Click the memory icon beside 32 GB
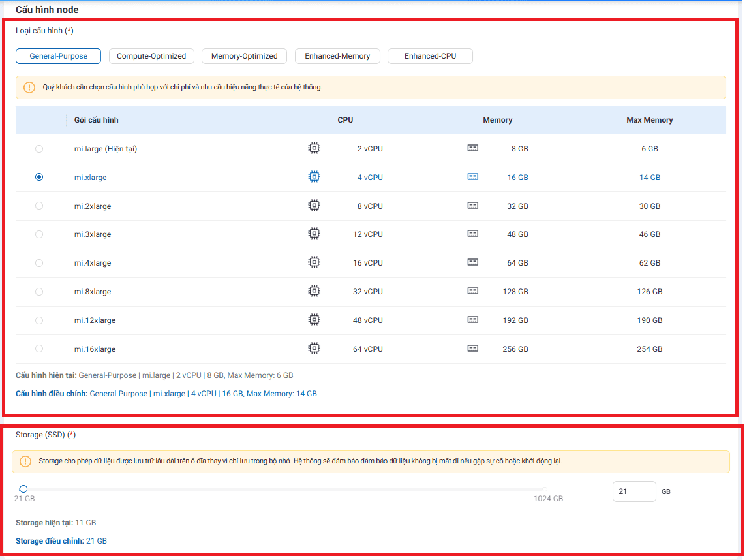The image size is (749, 560). (x=473, y=206)
